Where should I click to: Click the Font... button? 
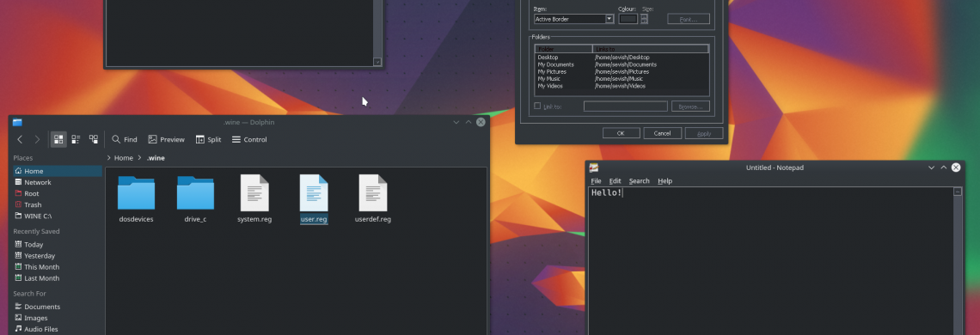pos(688,19)
